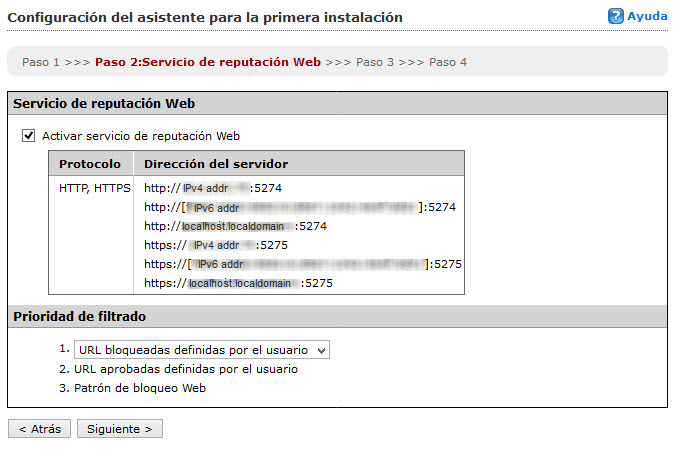Select Paso 1 in the wizard steps
This screenshot has width=684, height=460.
tap(41, 62)
